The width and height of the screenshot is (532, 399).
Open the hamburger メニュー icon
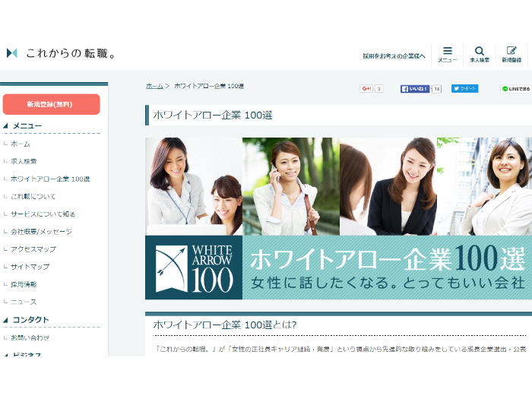point(447,55)
